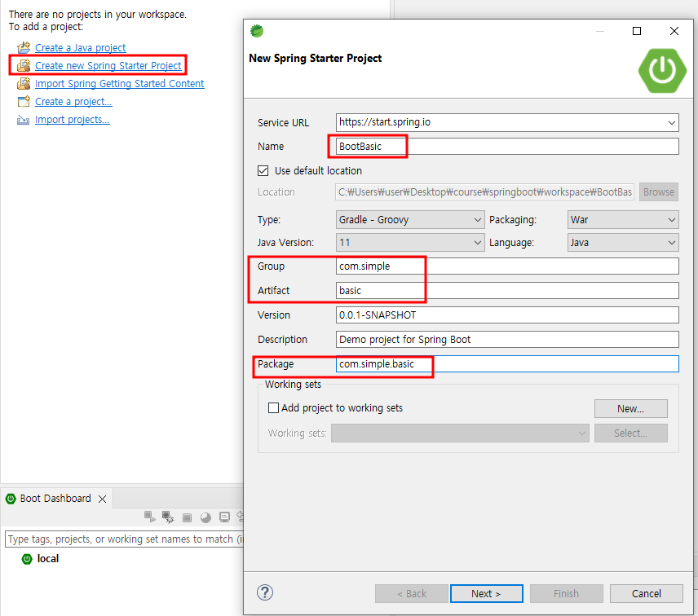Click the Boot Dashboard stop square icon
The width and height of the screenshot is (698, 616).
point(187,517)
